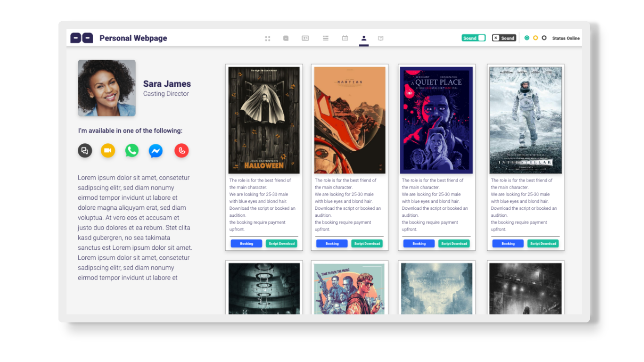Screen dimensions: 644x362
Task: Open the colorful Time to Face poster
Action: pyautogui.click(x=349, y=288)
